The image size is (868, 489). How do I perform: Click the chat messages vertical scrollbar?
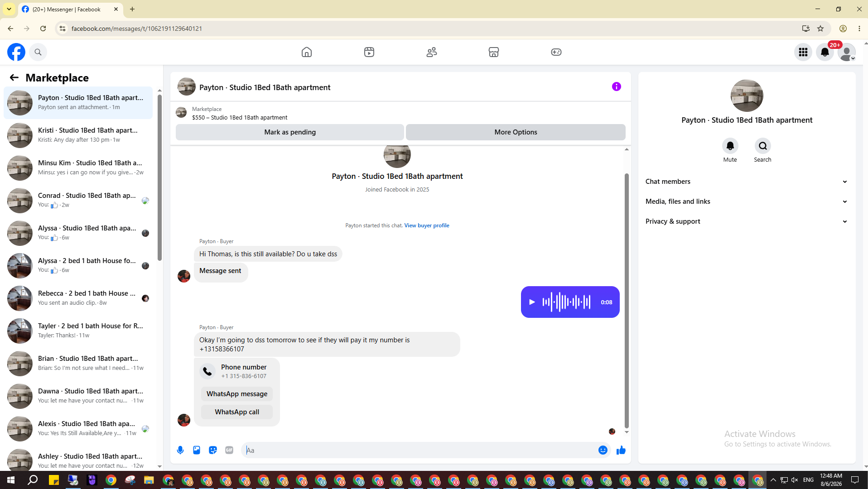627,300
